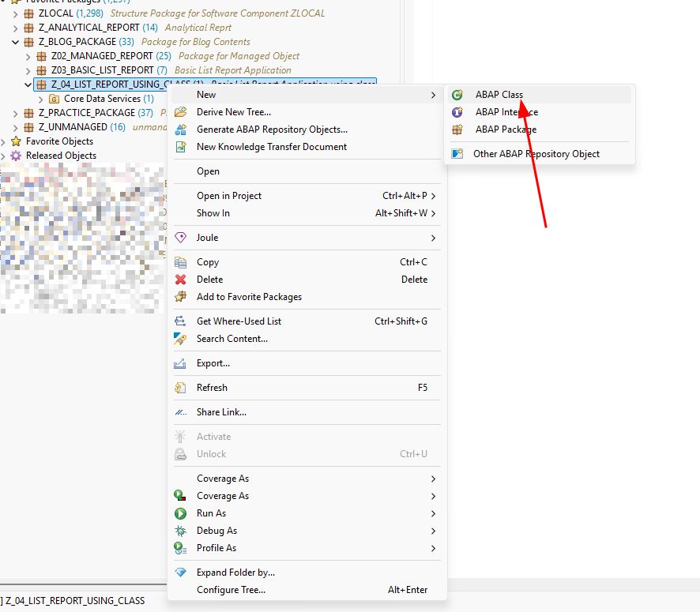Click the Derive New Tree icon
This screenshot has height=612, width=700.
click(x=180, y=112)
